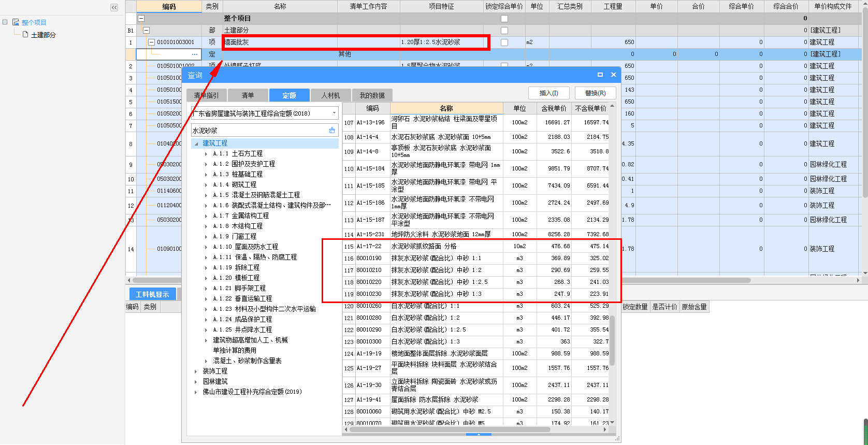868x445 pixels.
Task: Collapse the B1 土建部分 row in grid
Action: [146, 30]
